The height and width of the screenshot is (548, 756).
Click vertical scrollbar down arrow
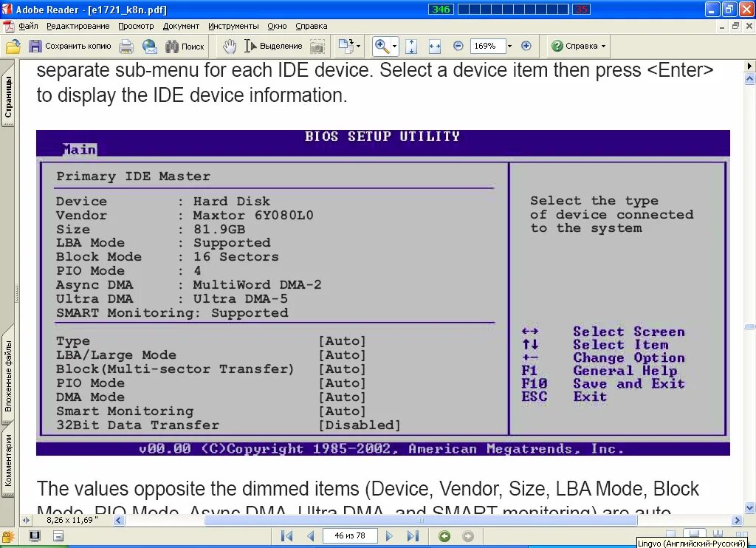coord(750,507)
